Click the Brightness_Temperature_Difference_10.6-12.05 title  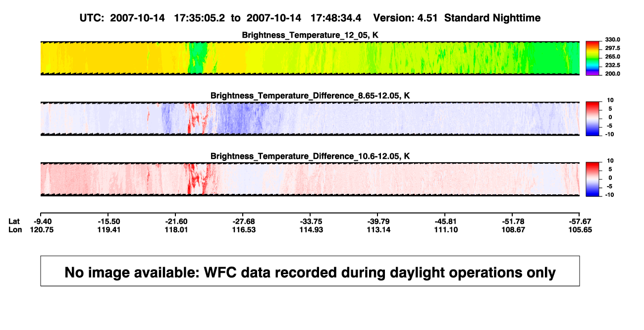pos(310,156)
